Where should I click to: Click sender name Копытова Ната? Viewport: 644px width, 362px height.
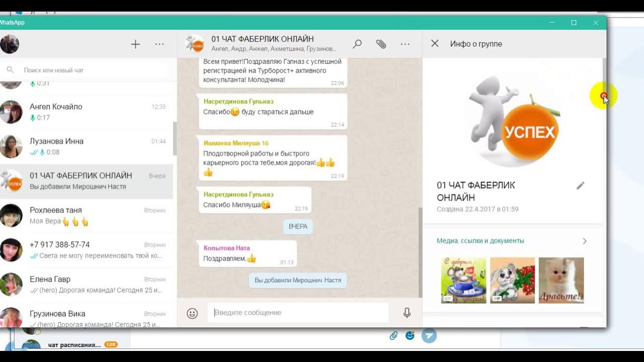[x=226, y=248]
